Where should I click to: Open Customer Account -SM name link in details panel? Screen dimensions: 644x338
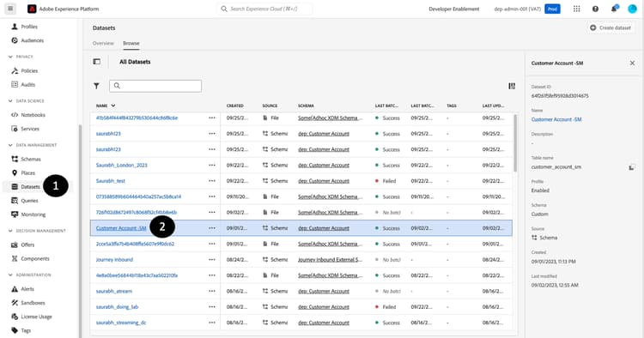pos(556,119)
